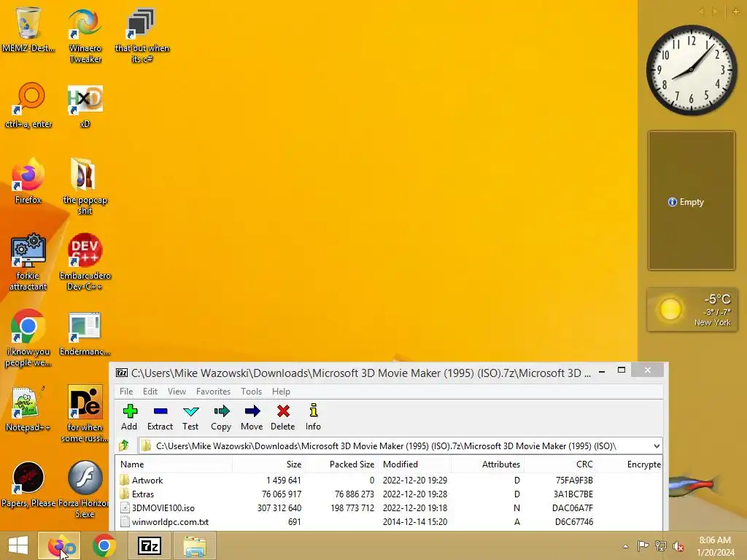Open the Edit menu

150,392
